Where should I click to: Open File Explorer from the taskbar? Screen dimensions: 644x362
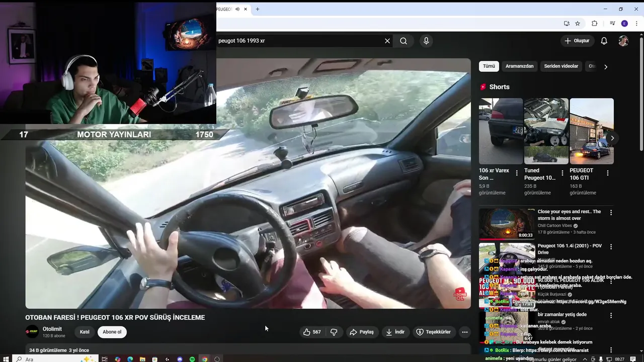tap(142, 359)
